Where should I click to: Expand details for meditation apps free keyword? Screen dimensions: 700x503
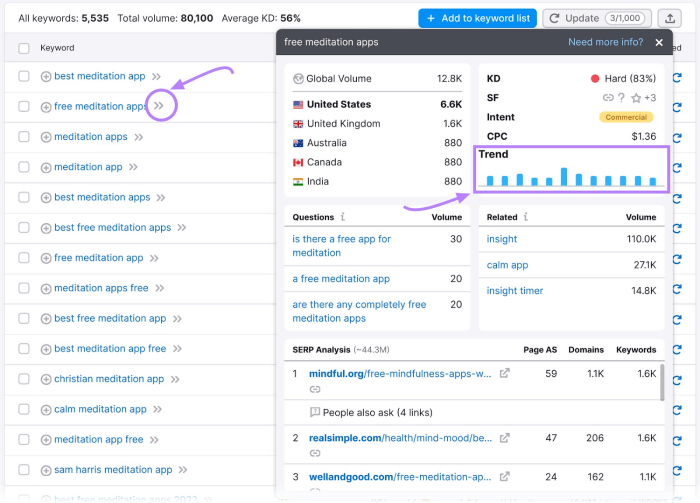click(159, 288)
